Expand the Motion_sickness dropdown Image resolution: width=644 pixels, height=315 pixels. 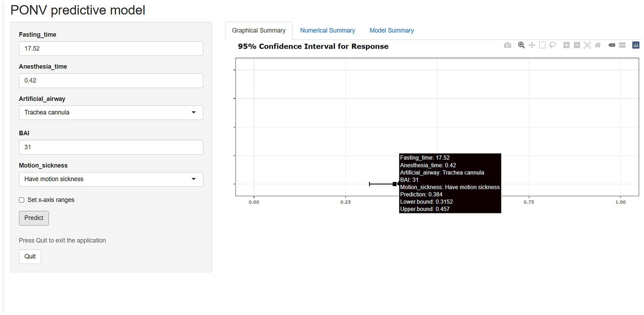coord(111,179)
